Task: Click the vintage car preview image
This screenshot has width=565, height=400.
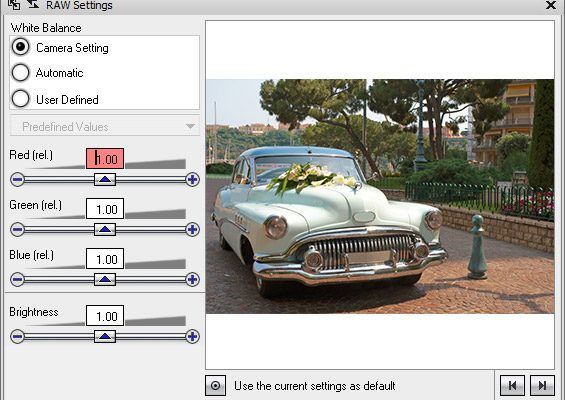Action: point(380,196)
